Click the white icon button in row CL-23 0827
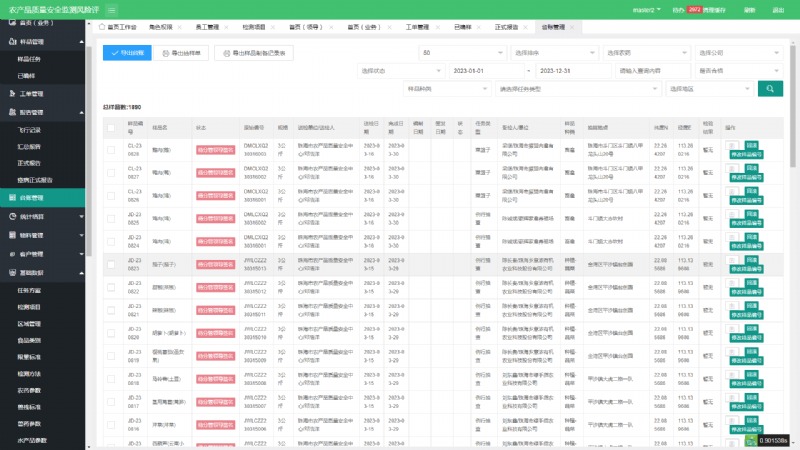Viewport: 800px width, 450px height. [732, 168]
